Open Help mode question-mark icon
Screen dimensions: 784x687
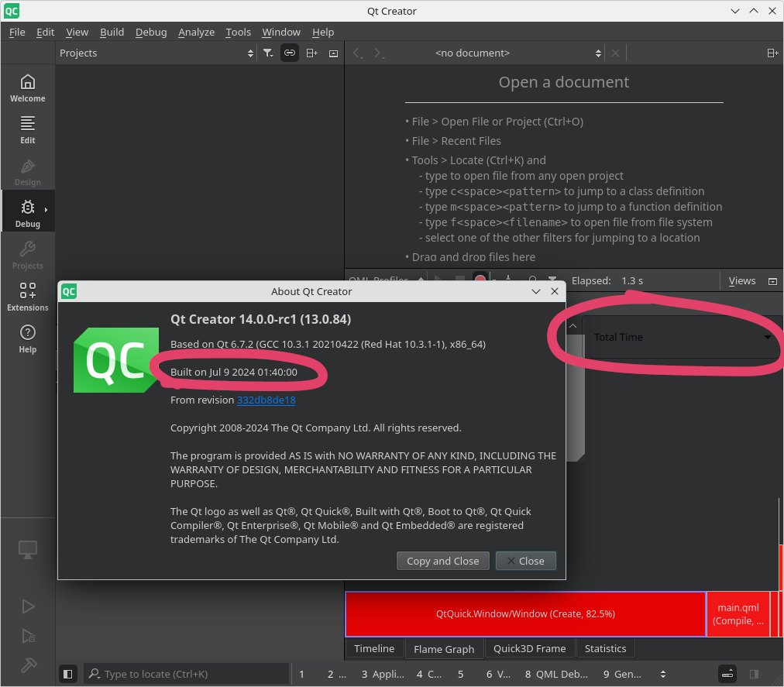pyautogui.click(x=27, y=332)
